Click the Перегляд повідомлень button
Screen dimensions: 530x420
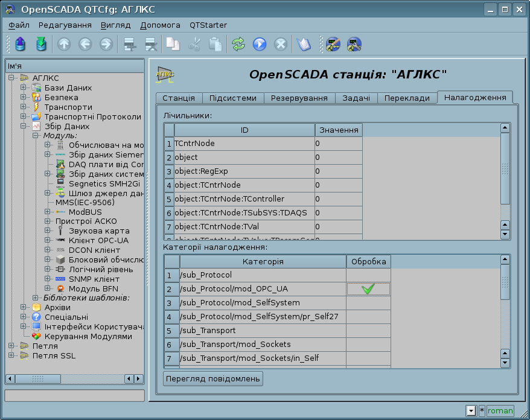tap(213, 378)
